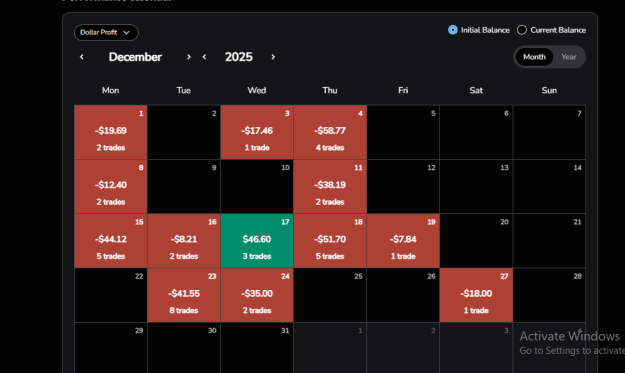Select the Initial Balance radio button

point(453,30)
